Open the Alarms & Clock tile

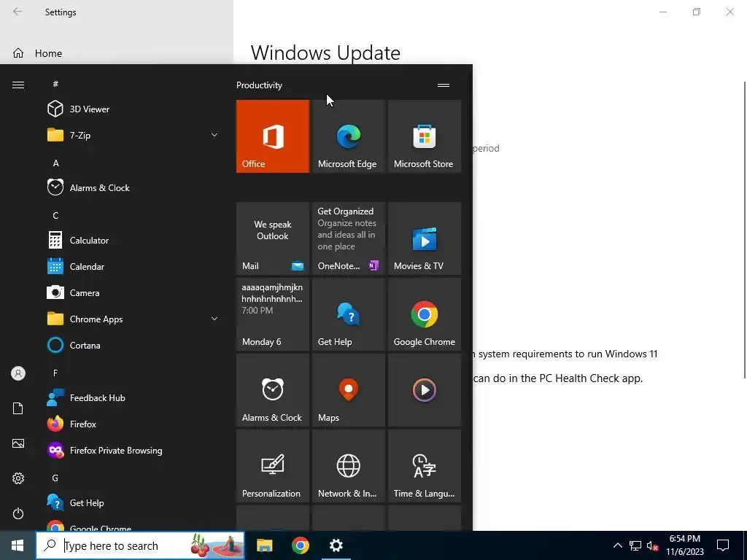[x=273, y=390]
